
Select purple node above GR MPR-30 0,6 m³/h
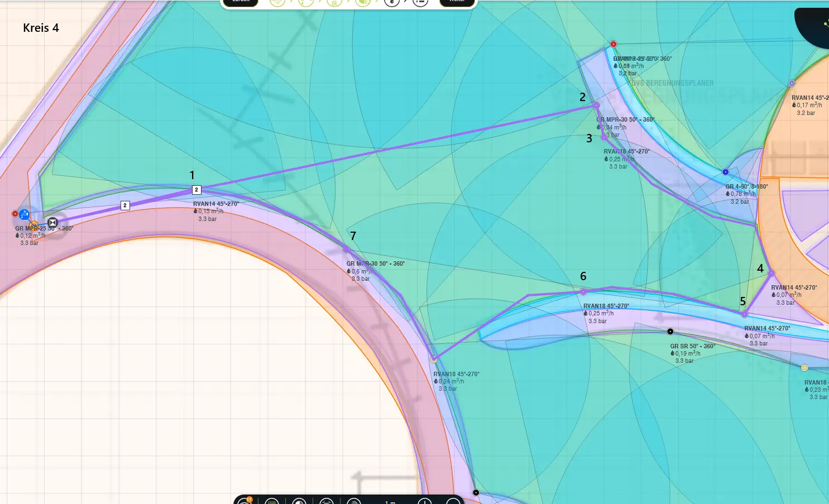tap(346, 249)
